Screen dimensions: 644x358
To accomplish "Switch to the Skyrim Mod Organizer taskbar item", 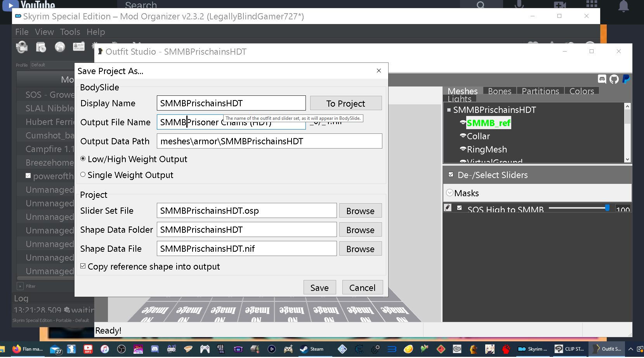I will pos(533,349).
